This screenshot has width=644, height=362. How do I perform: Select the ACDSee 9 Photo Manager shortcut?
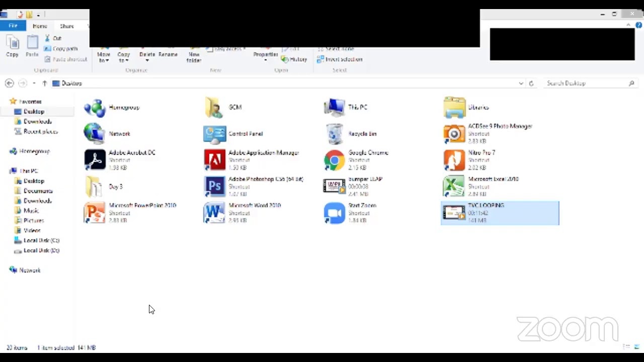(488, 134)
